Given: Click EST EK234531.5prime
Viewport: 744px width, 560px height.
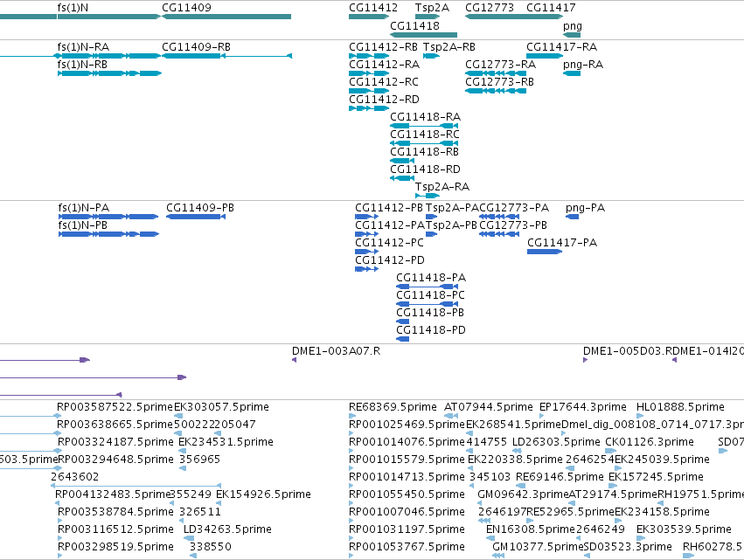Looking at the screenshot, I should 182,451.
